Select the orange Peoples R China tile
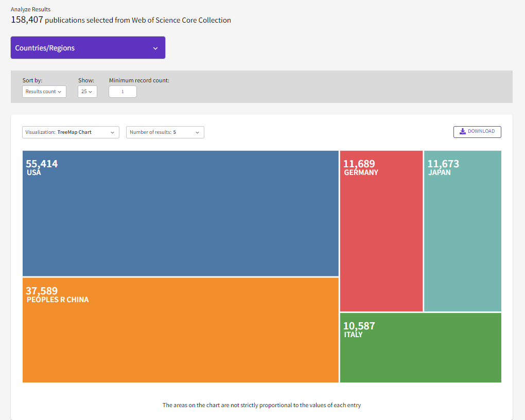525x420 pixels. pos(180,340)
